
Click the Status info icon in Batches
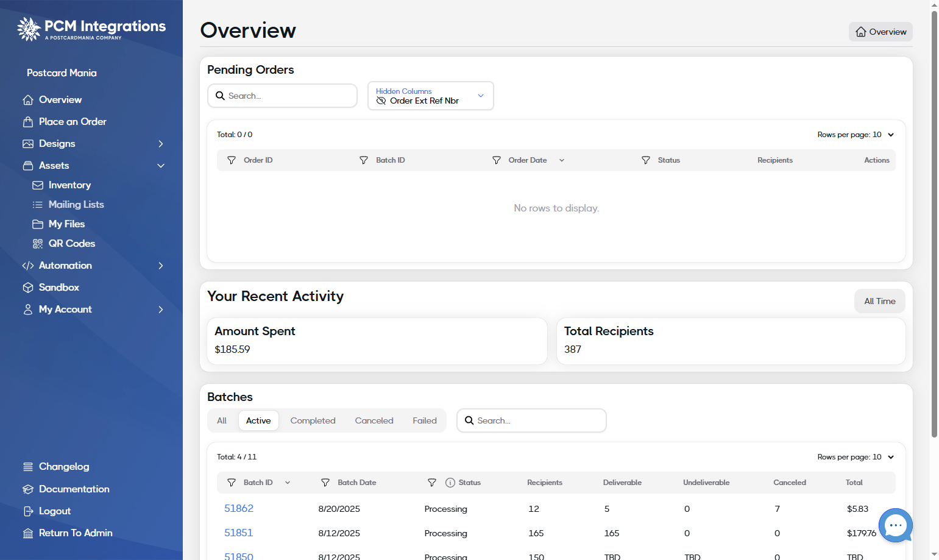tap(450, 483)
